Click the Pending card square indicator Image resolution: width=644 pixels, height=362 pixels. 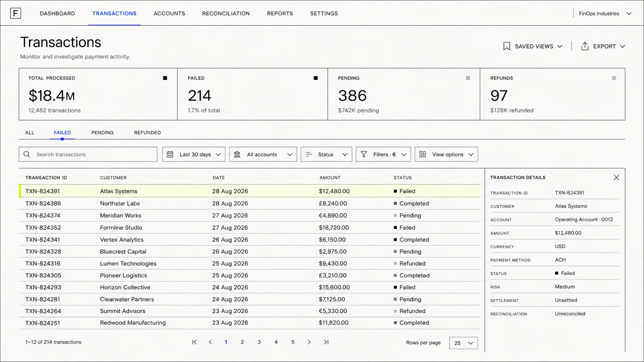[468, 78]
